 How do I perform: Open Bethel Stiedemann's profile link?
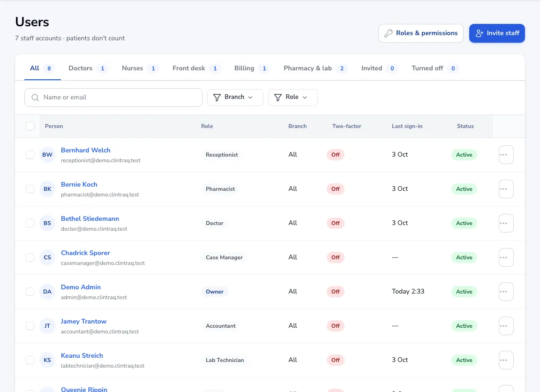pyautogui.click(x=90, y=219)
